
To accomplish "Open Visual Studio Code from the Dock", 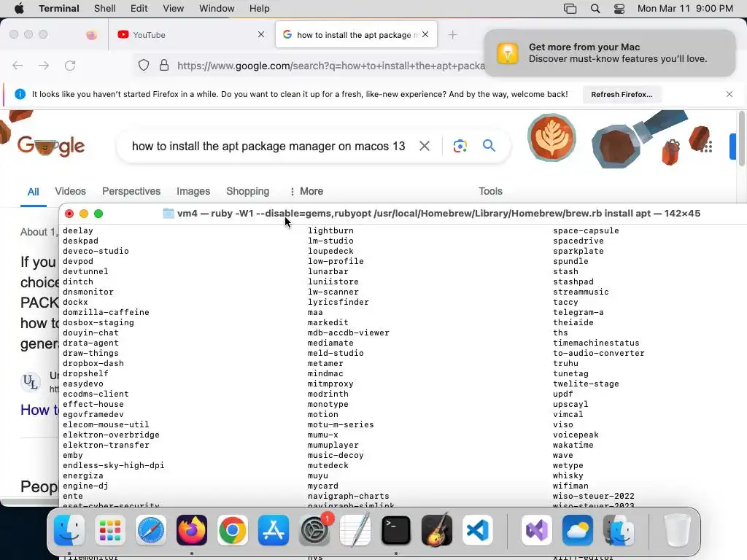I will click(x=478, y=530).
